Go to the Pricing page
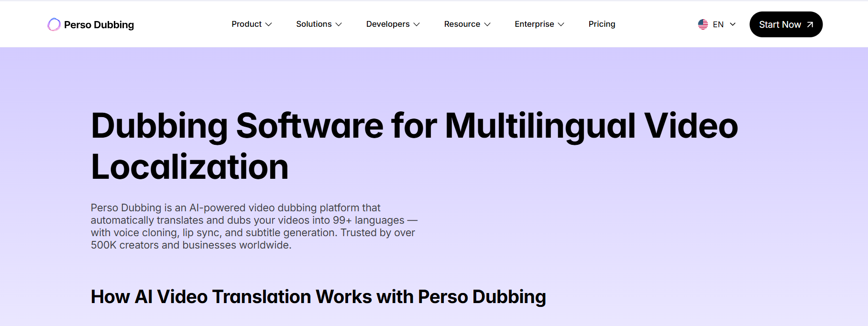The width and height of the screenshot is (868, 326). pyautogui.click(x=602, y=24)
